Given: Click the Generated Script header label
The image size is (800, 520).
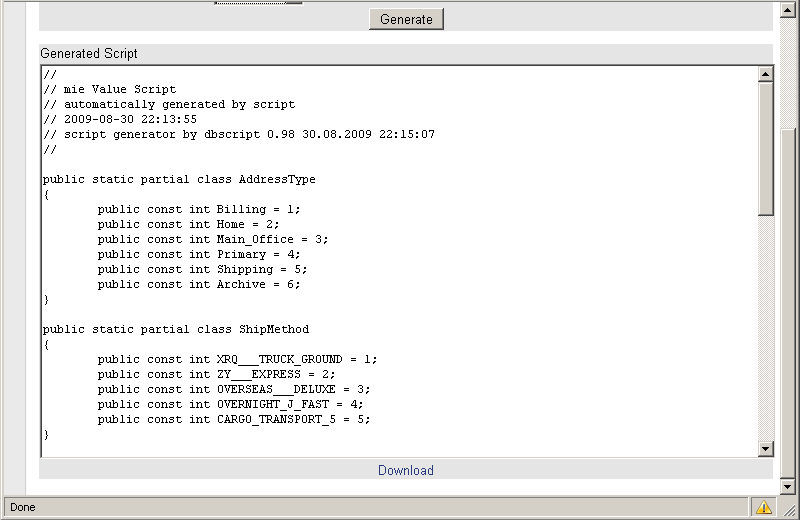Looking at the screenshot, I should pyautogui.click(x=89, y=54).
